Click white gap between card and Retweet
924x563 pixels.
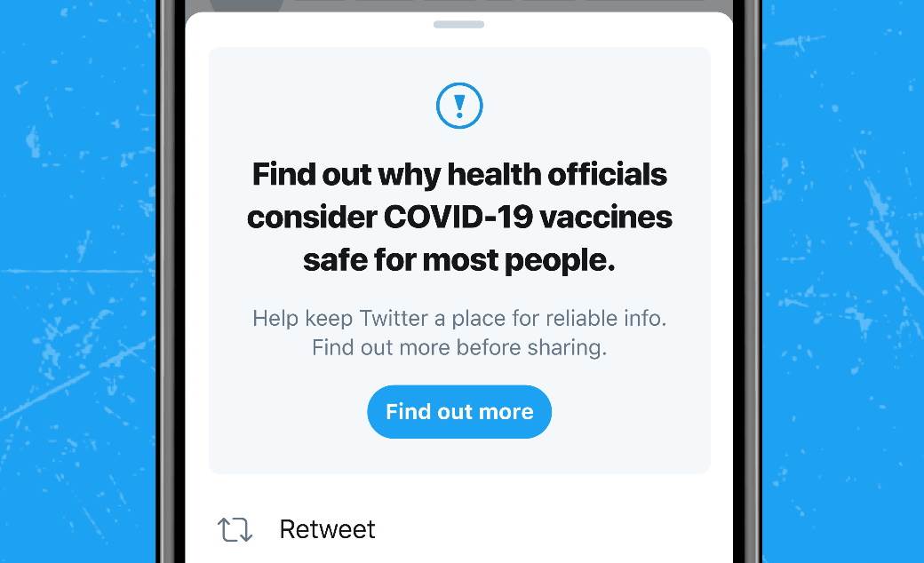point(459,487)
